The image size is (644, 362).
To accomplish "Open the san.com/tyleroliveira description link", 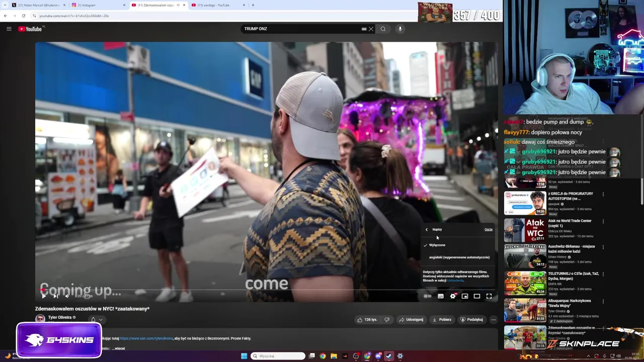I will coord(146,338).
